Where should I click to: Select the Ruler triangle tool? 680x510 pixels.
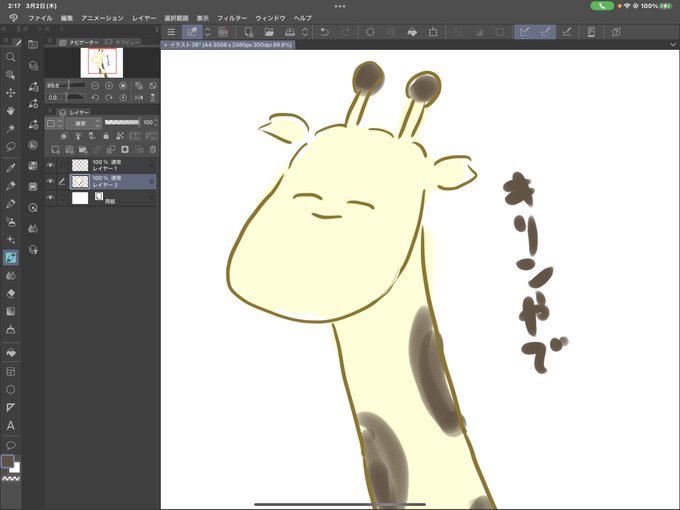pyautogui.click(x=11, y=407)
